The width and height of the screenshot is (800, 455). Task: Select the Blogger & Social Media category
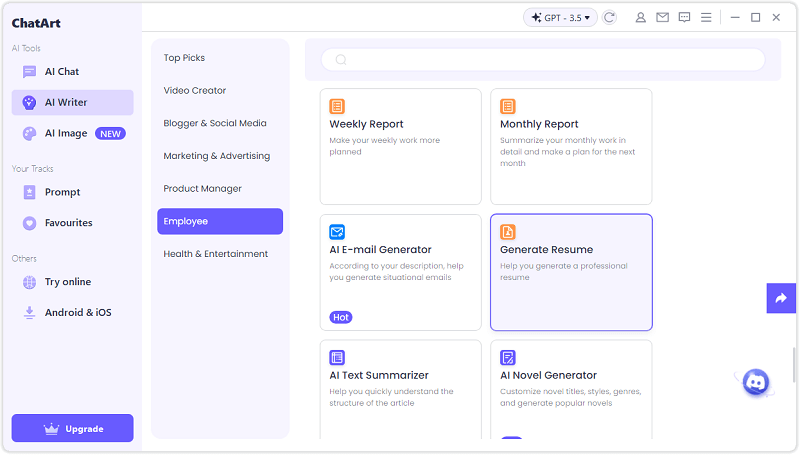[215, 123]
